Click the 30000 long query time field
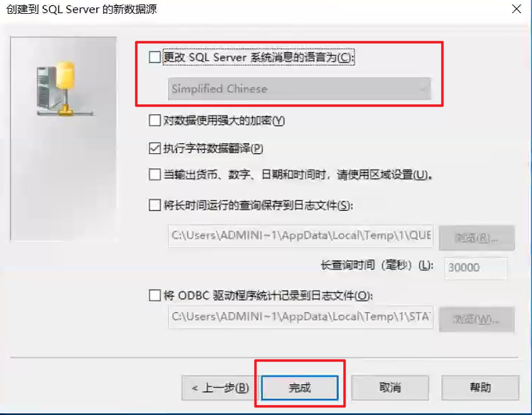The height and width of the screenshot is (415, 532). pyautogui.click(x=476, y=267)
